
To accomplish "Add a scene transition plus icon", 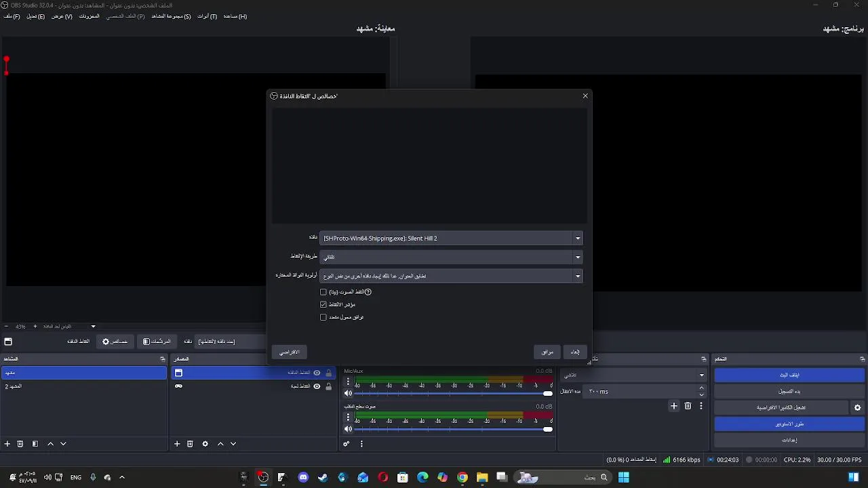I will click(x=674, y=406).
